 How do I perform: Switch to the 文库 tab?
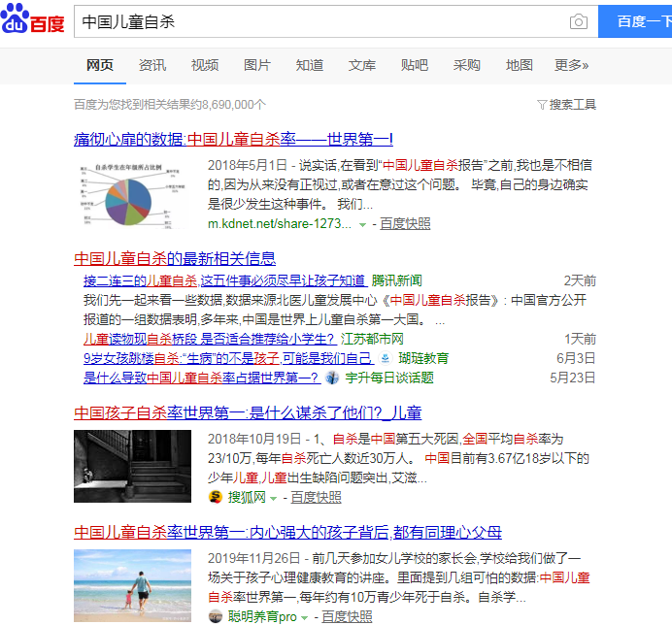pos(361,65)
